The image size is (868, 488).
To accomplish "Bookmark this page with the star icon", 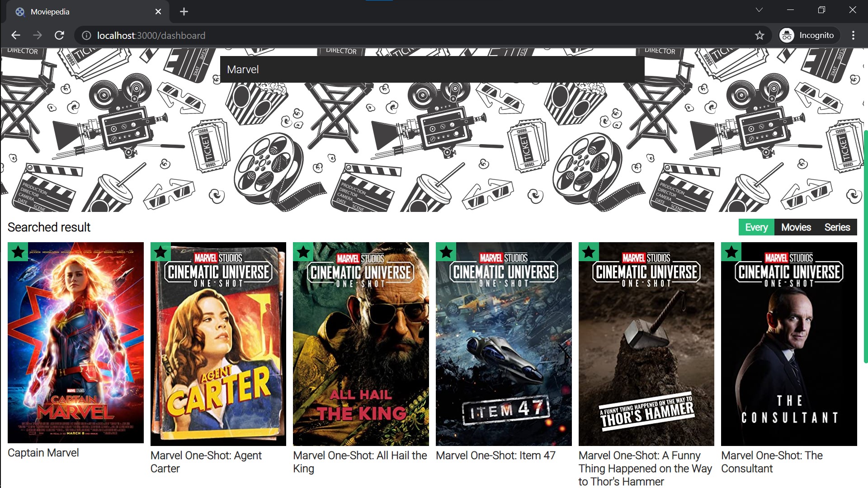I will (x=759, y=35).
